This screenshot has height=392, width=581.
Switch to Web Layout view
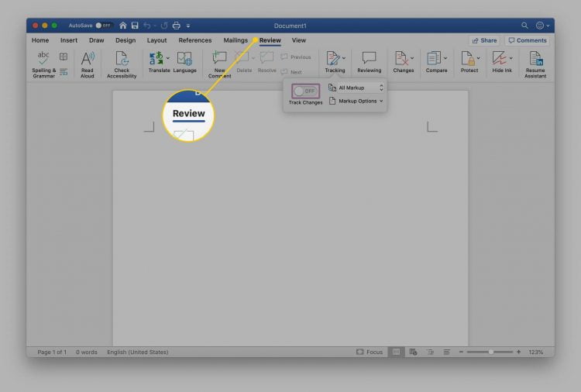(413, 352)
